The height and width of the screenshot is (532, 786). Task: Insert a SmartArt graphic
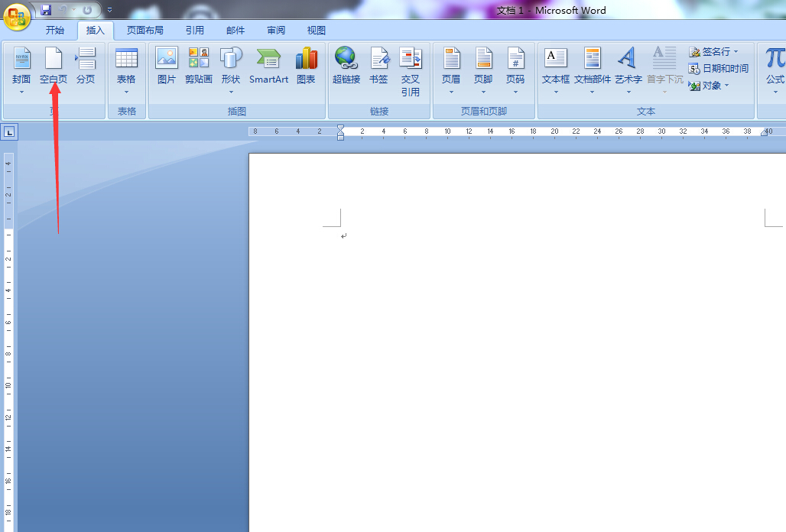[x=268, y=65]
